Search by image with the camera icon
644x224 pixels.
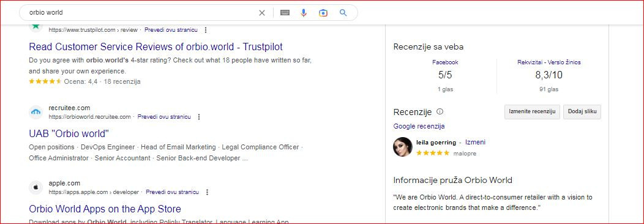(323, 13)
